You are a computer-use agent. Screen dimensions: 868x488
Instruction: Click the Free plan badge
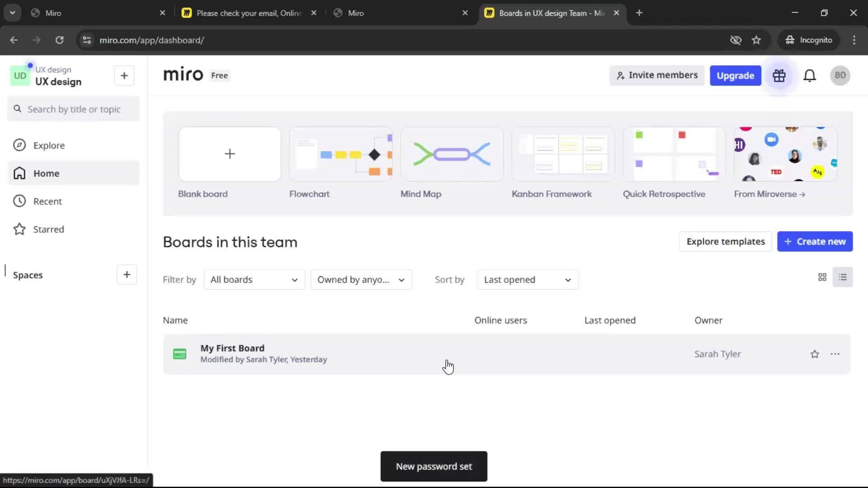point(219,75)
